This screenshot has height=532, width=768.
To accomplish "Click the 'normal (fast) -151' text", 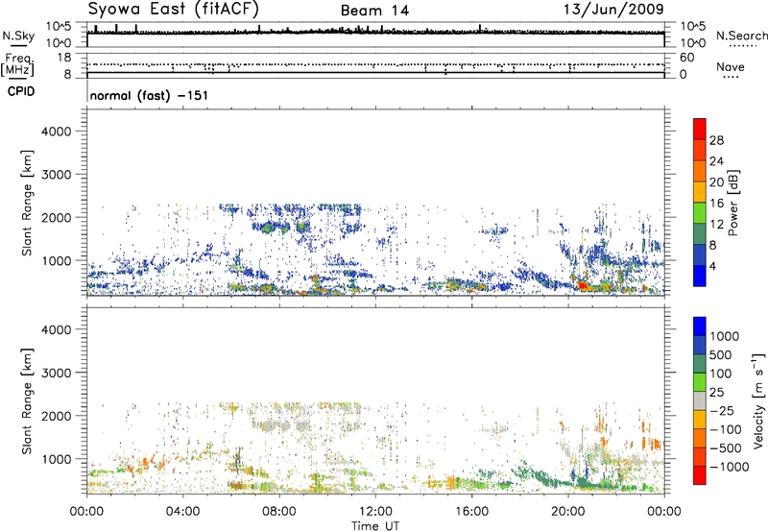I will tap(149, 95).
